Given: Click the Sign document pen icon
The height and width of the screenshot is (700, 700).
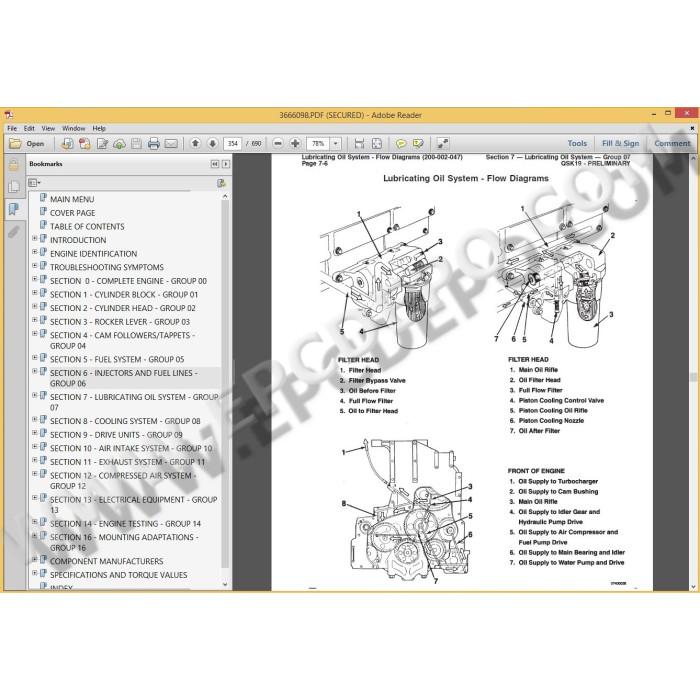Looking at the screenshot, I should click(x=102, y=144).
